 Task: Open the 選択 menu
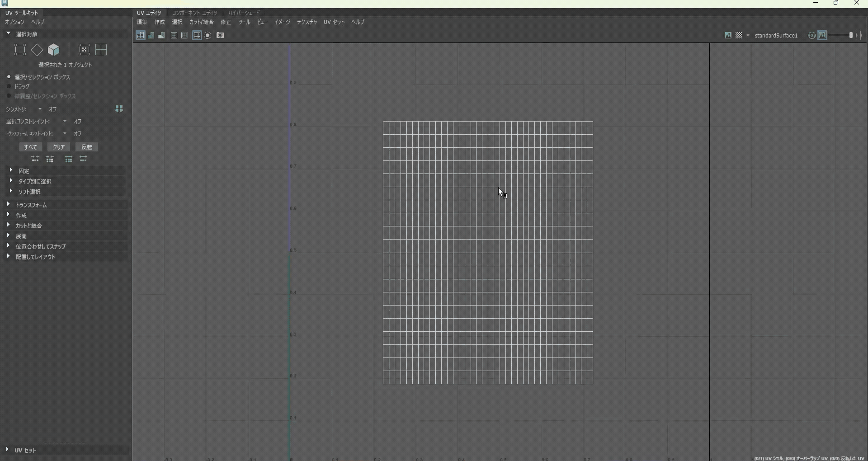point(177,22)
